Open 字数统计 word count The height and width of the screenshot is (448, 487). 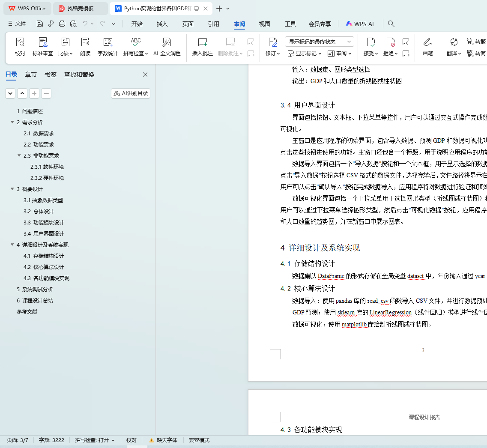[108, 47]
